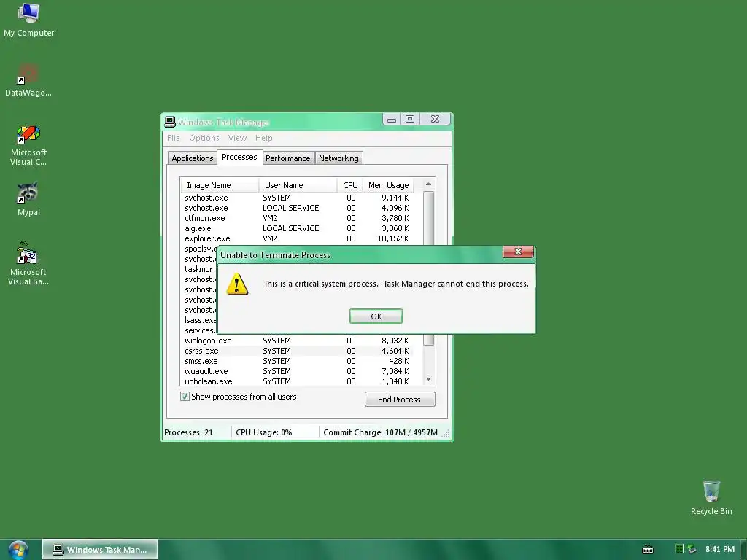Image resolution: width=747 pixels, height=560 pixels.
Task: Toggle Show processes from all users checkbox
Action: tap(185, 396)
